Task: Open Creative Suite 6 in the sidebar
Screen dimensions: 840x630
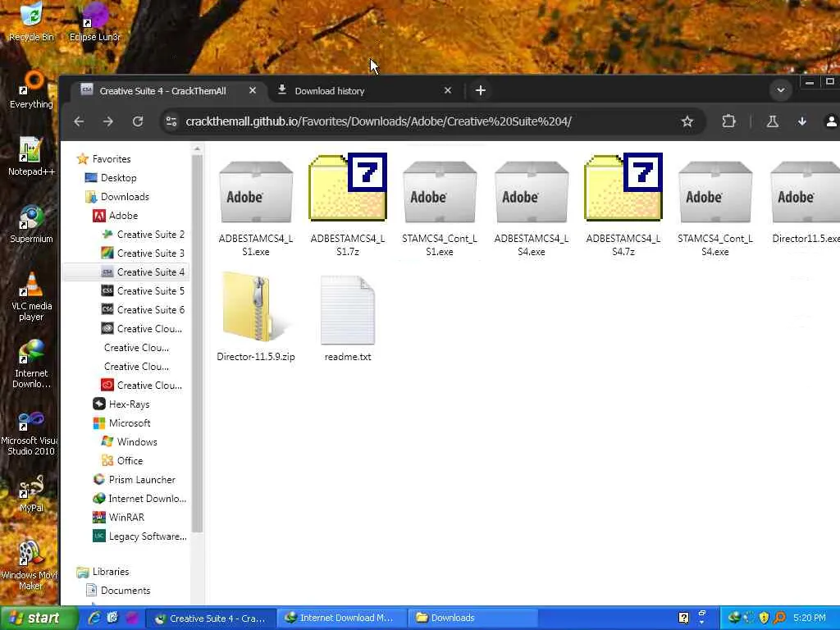Action: 143,309
